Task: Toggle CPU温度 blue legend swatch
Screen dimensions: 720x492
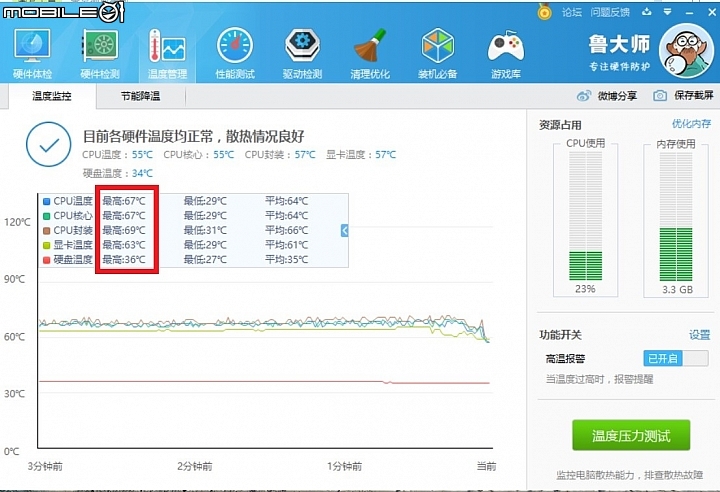Action: pos(46,202)
